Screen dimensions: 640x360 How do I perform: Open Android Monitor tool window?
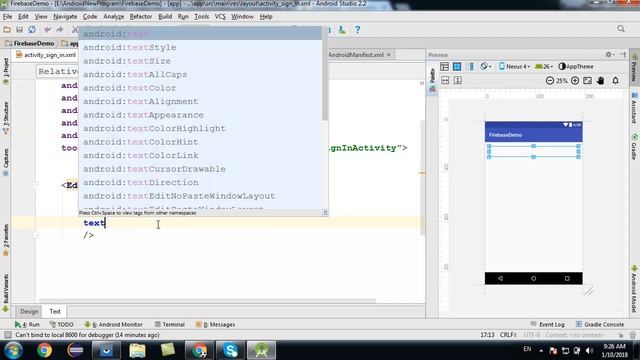click(x=113, y=324)
